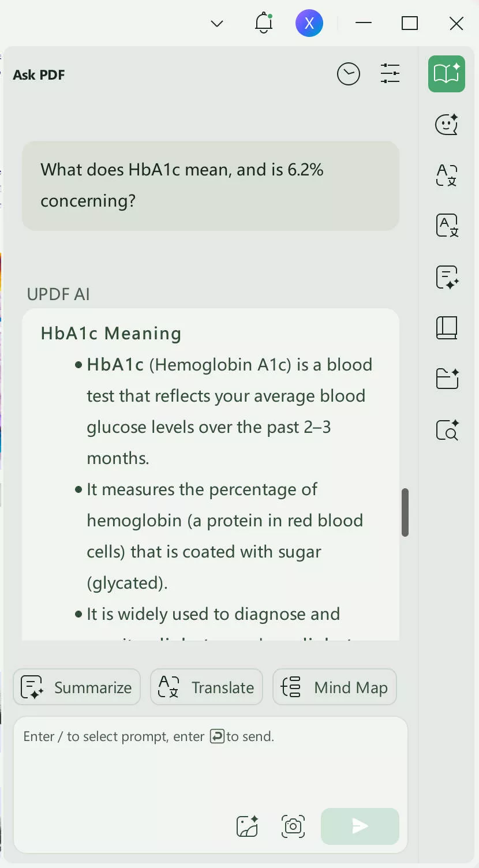The height and width of the screenshot is (868, 479).
Task: Open the reading mode book icon
Action: pos(446,327)
